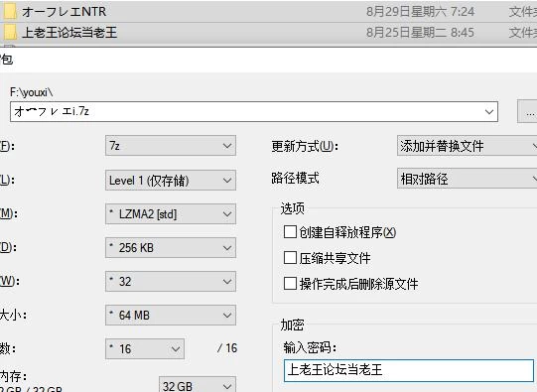This screenshot has width=537, height=392.
Task: Enable 创建自释放程序(X) checkbox
Action: (290, 232)
